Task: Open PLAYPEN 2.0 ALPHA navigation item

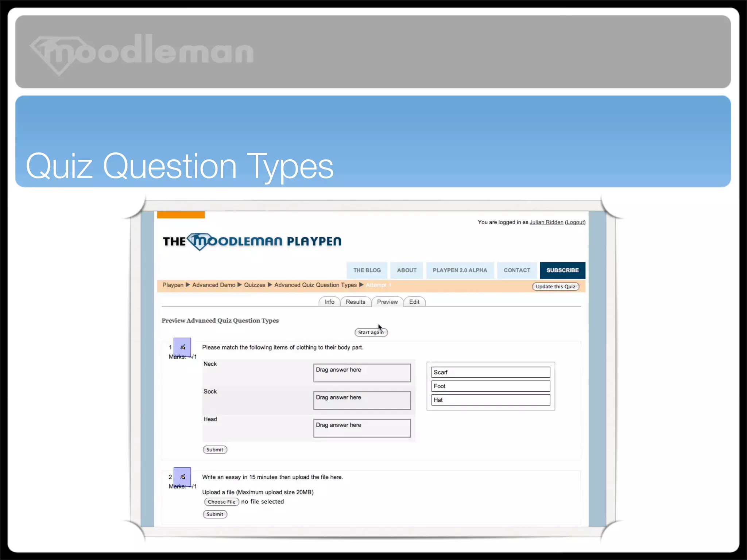Action: [x=460, y=271]
